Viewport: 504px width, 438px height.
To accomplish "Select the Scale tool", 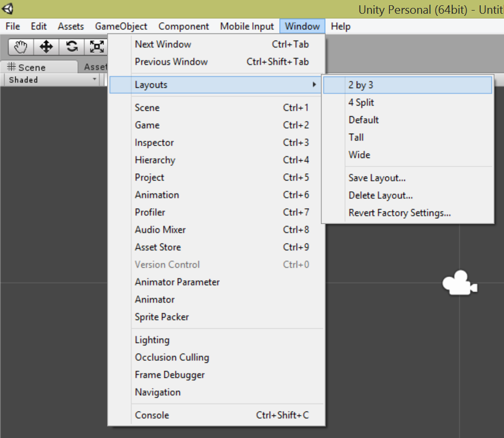I will [96, 46].
